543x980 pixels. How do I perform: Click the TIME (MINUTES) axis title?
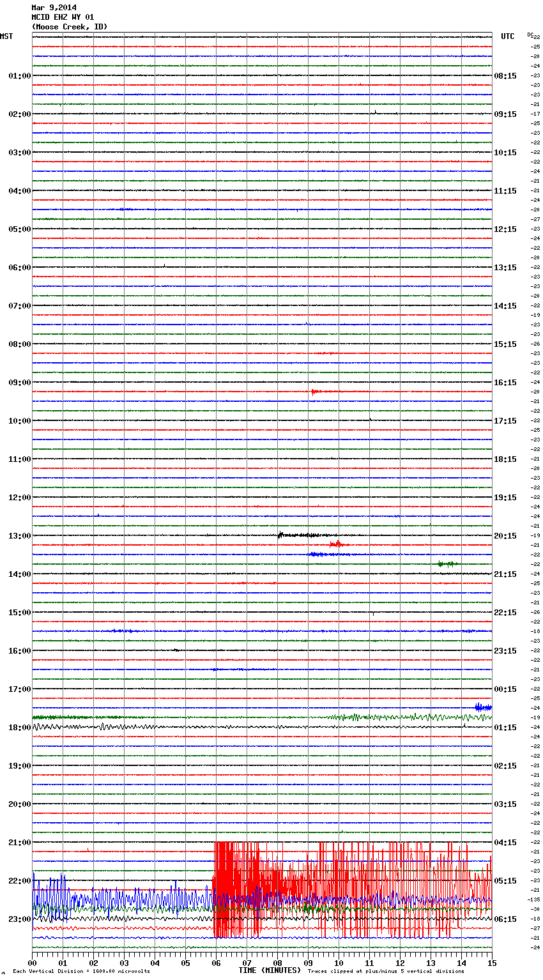(270, 970)
